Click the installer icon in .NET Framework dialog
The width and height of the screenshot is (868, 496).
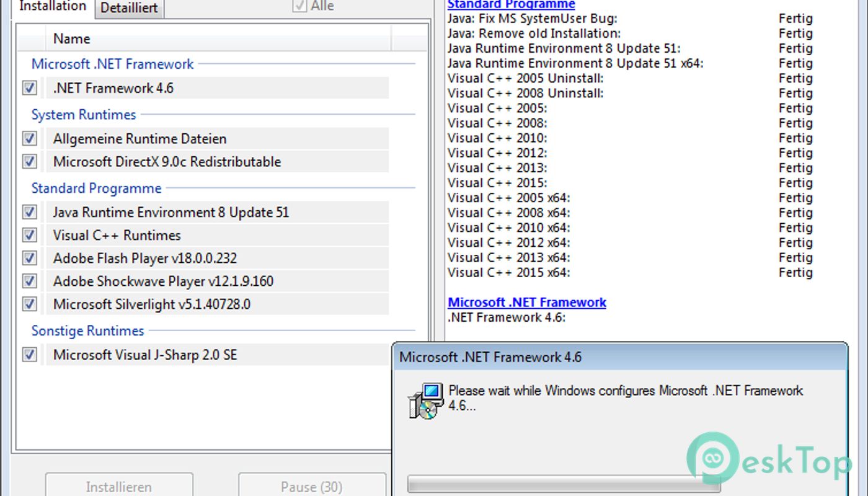[x=425, y=400]
